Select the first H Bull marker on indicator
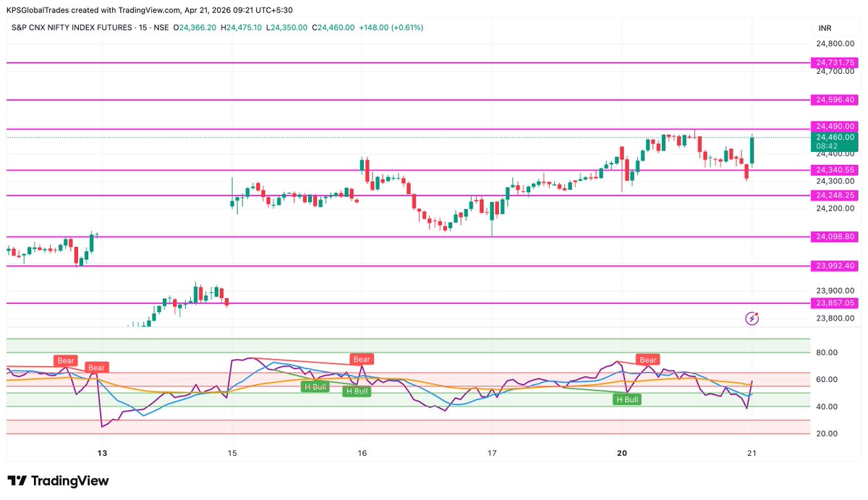 [314, 386]
